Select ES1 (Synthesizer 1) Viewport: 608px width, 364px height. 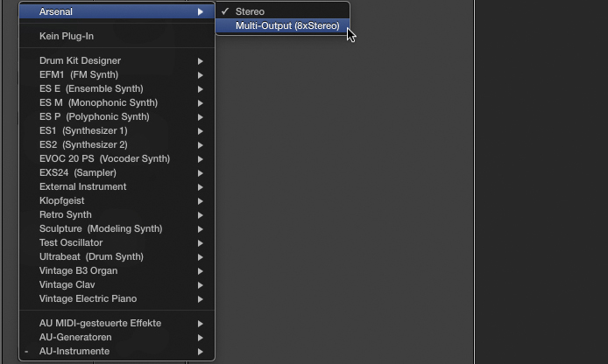click(x=117, y=131)
